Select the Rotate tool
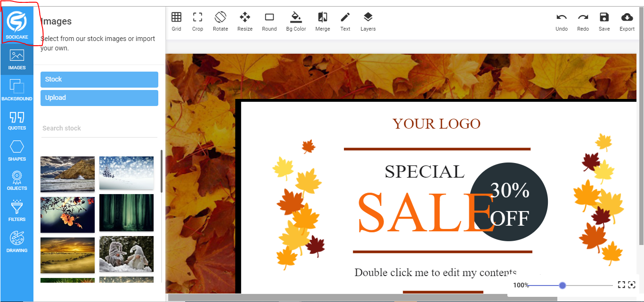The height and width of the screenshot is (302, 644). 220,22
